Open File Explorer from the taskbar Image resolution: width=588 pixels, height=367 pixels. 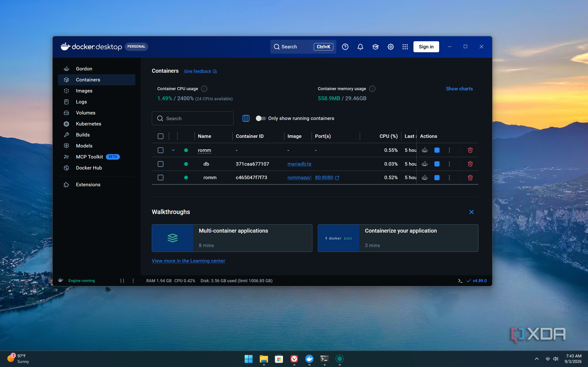pos(264,359)
